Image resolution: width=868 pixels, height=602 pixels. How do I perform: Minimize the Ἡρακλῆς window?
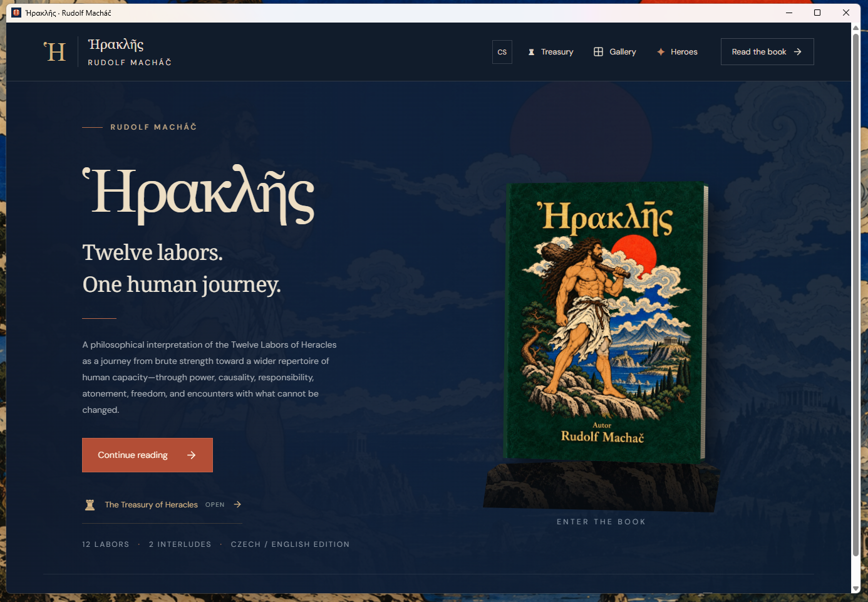(789, 13)
